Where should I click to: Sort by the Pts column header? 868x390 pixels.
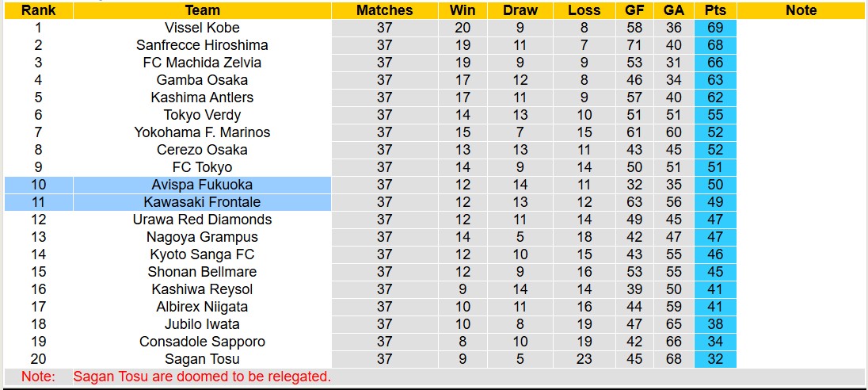[x=715, y=10]
